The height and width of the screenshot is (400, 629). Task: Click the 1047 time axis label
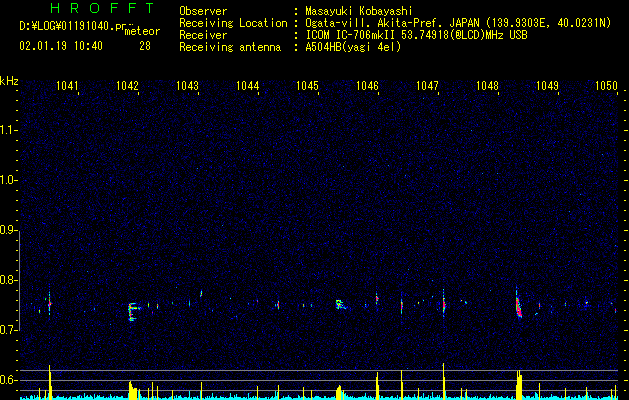click(x=428, y=86)
